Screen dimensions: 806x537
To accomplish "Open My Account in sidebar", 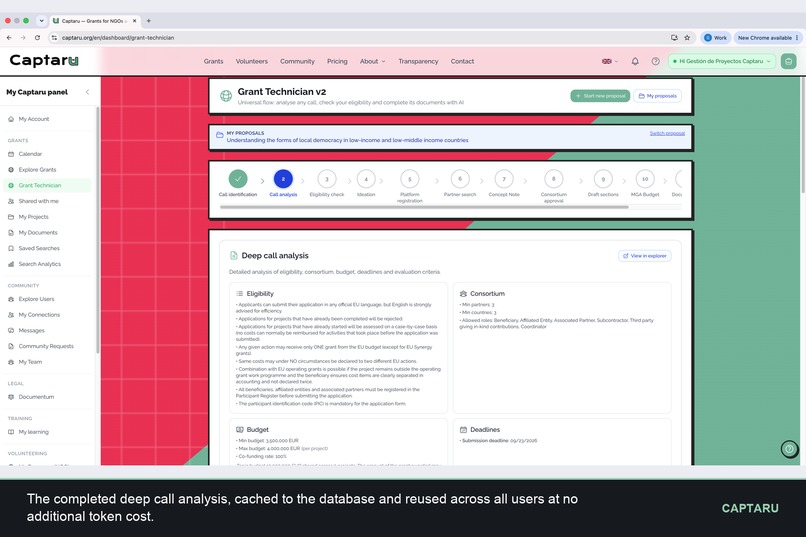I will pos(34,119).
